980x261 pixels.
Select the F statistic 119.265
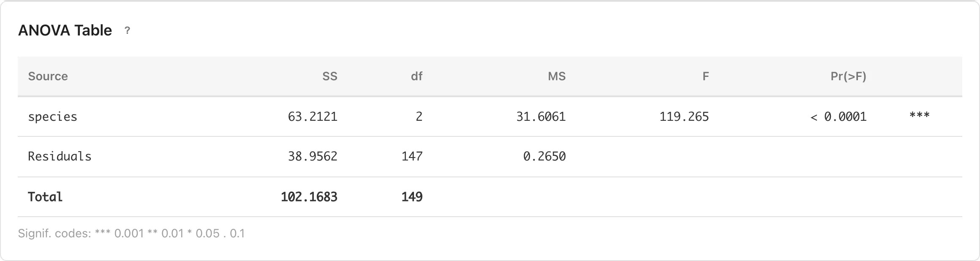click(684, 117)
